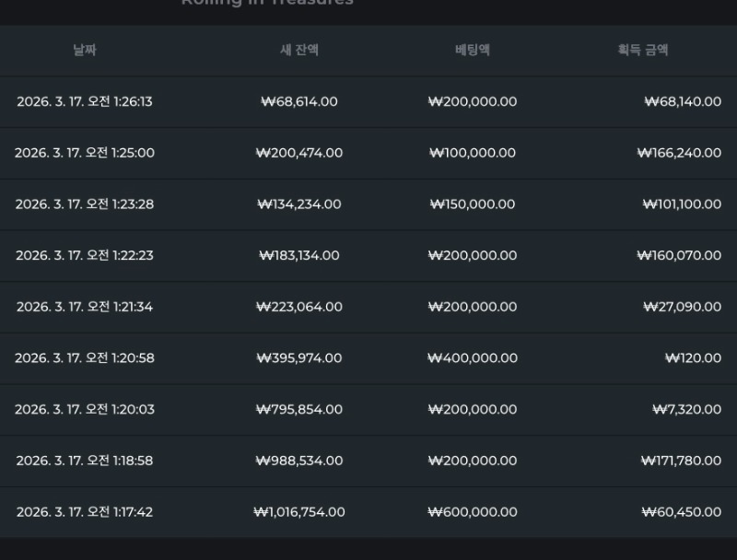The height and width of the screenshot is (560, 737).
Task: Select the 오전 1:25:00 timestamp cell
Action: [x=85, y=153]
